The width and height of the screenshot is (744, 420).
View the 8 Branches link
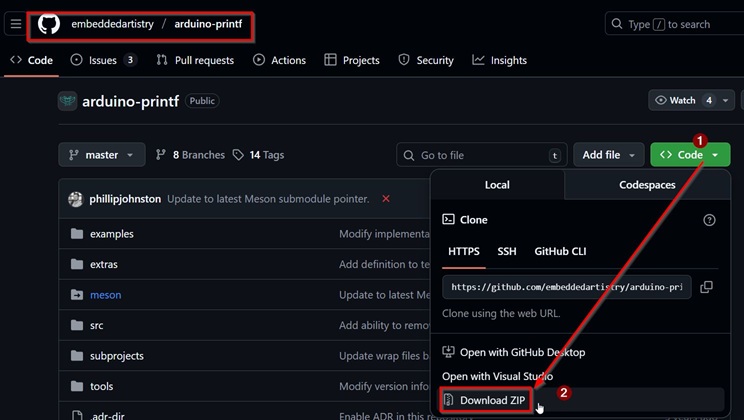pos(190,155)
